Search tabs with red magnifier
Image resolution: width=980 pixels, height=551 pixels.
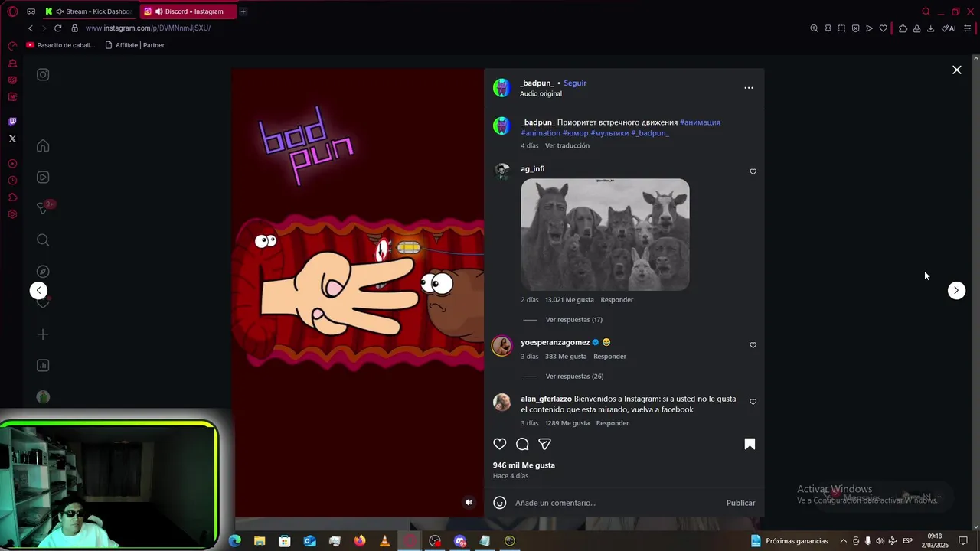(x=926, y=11)
